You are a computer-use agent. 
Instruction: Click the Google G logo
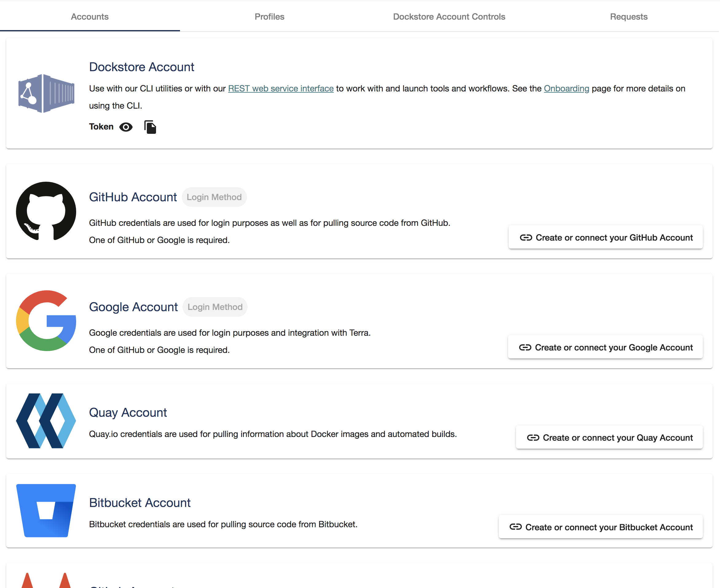point(46,320)
